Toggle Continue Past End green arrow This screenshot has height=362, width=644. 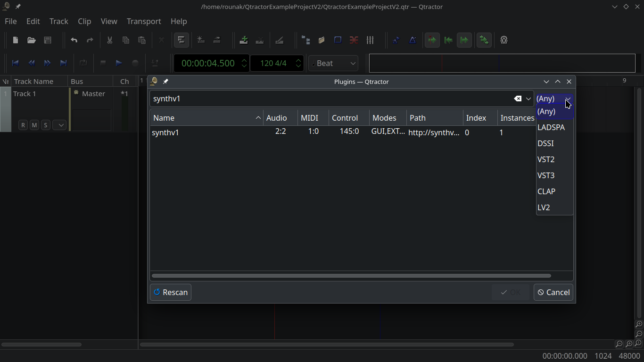coord(464,40)
